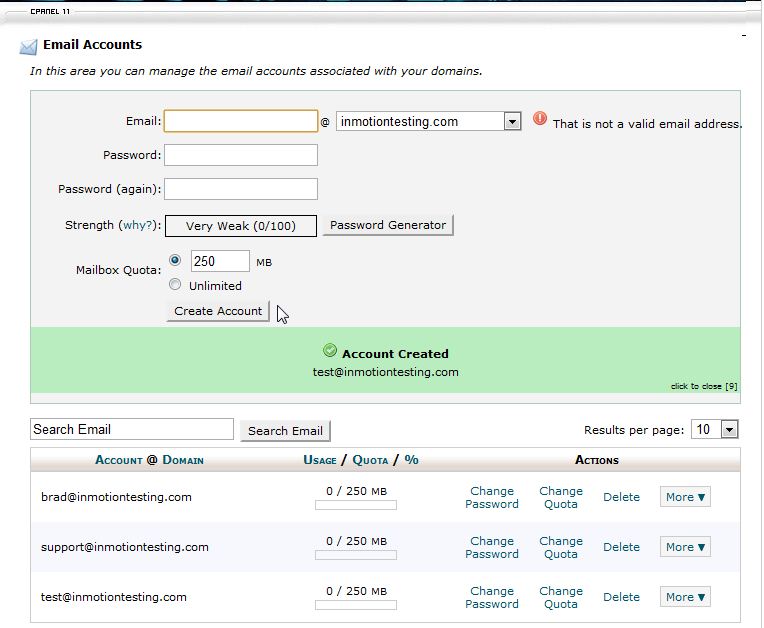Viewport: 764px width, 628px height.
Task: Open the Password Generator
Action: (x=388, y=226)
